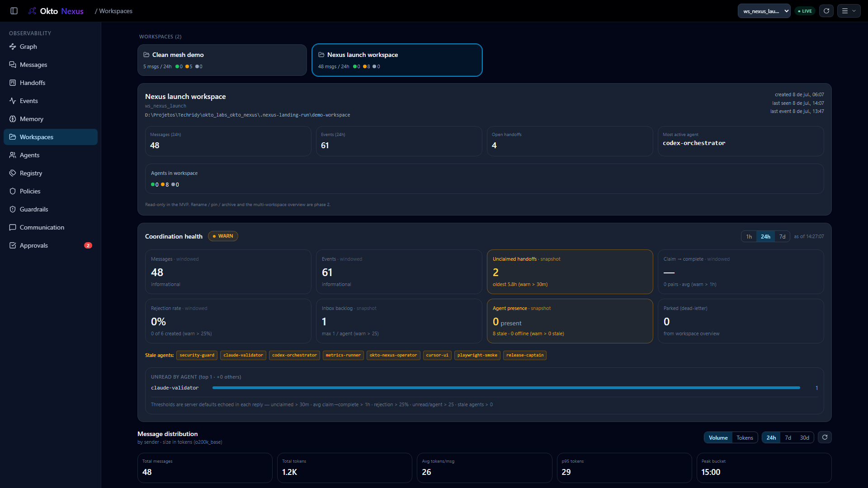Open the workspace selector ws_nexus_lau dropdown
Image resolution: width=868 pixels, height=488 pixels.
tap(764, 11)
